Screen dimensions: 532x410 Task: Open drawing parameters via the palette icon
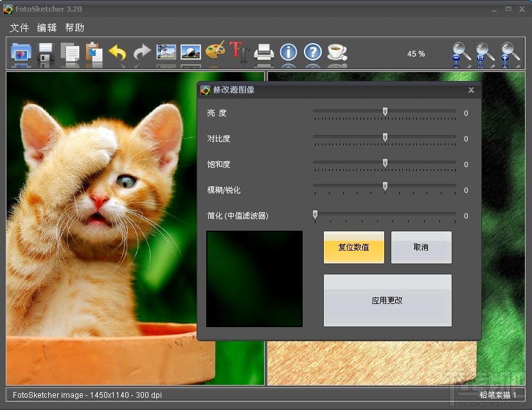click(215, 51)
